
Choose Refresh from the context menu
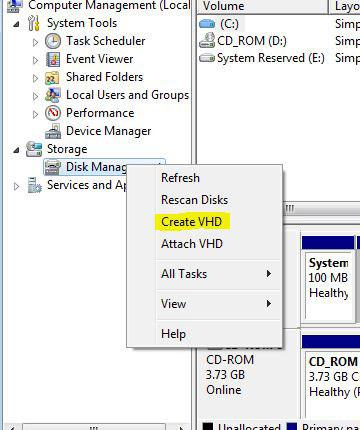[x=204, y=178]
